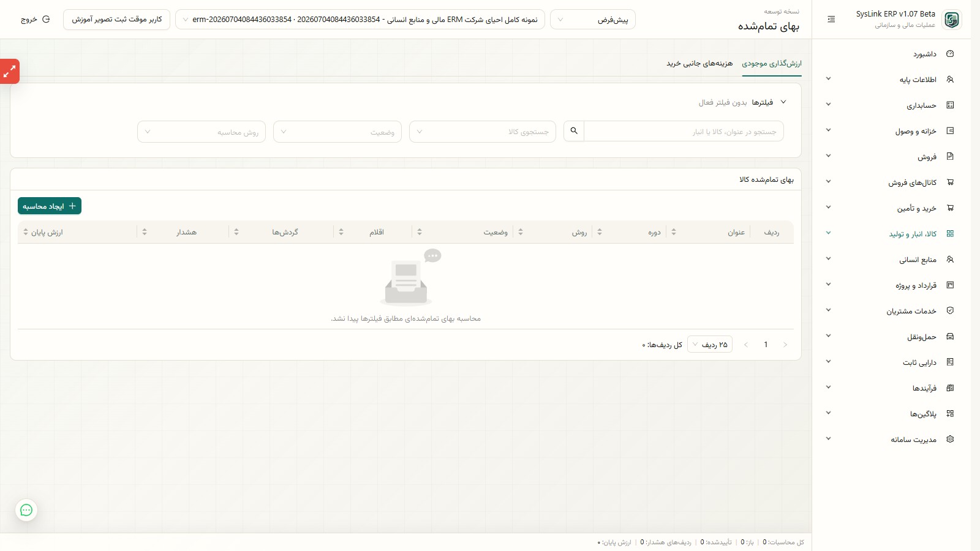Screen dimensions: 980x551
Task: Sort by the عنوان column arrows
Action: click(674, 232)
